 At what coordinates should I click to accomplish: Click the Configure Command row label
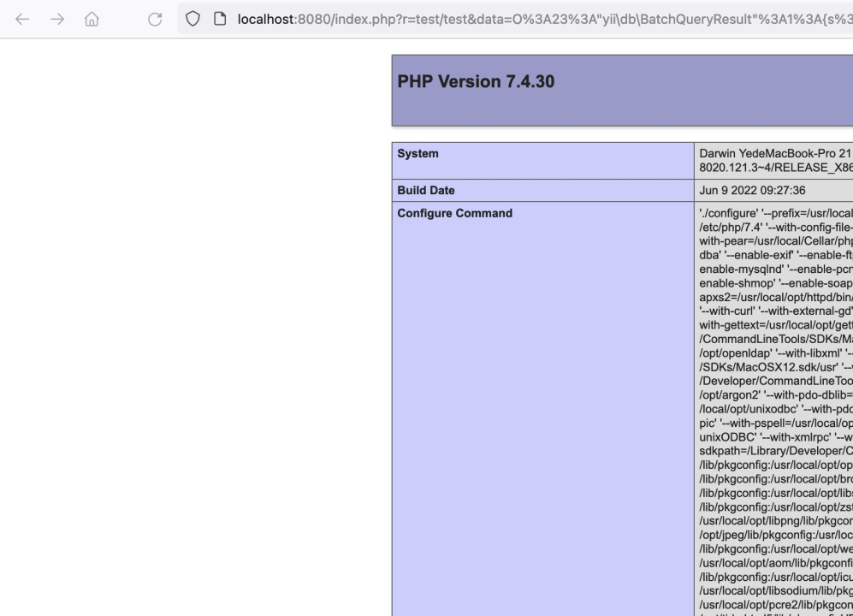click(x=455, y=213)
